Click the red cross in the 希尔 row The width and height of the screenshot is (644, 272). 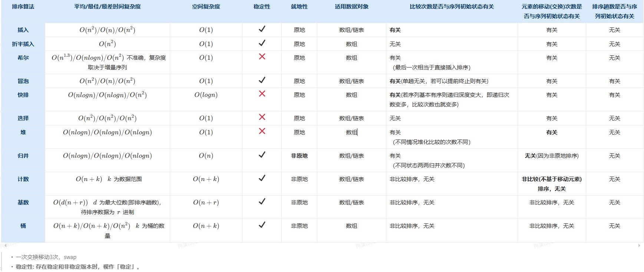click(262, 56)
